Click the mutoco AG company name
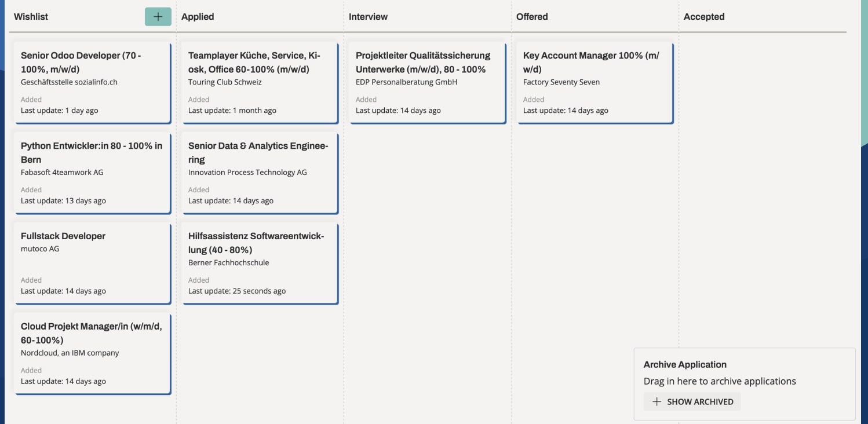Screen dimensions: 868x424 pyautogui.click(x=40, y=249)
